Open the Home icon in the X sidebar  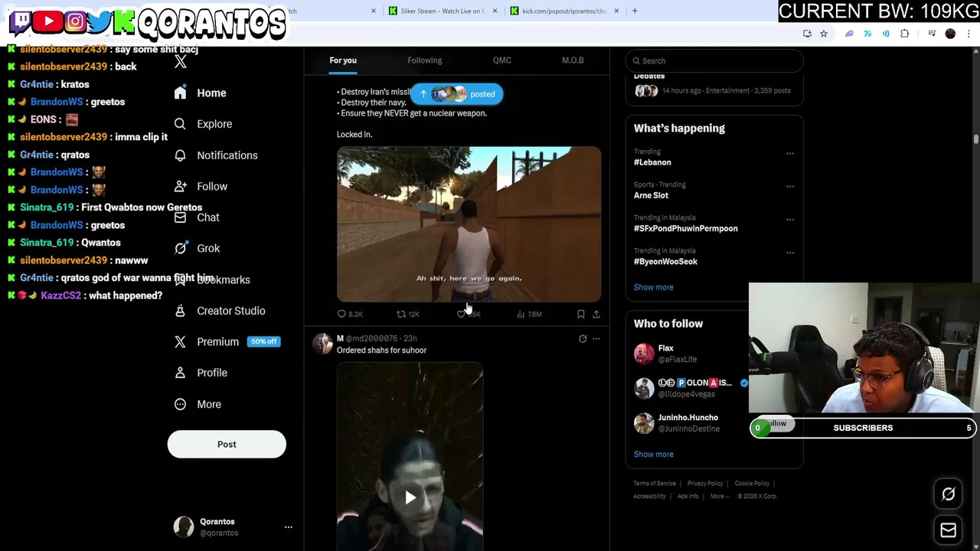[x=180, y=93]
